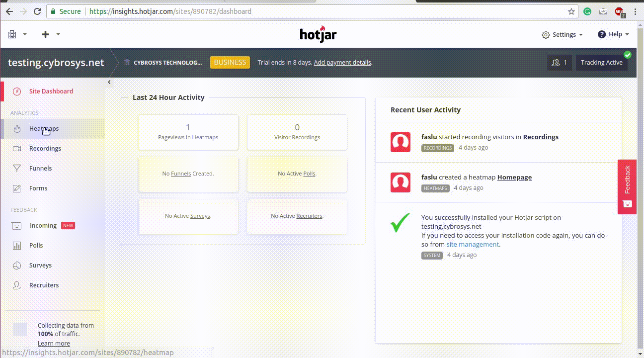The image size is (644, 358).
Task: Click the Tracking Active button
Action: tap(602, 63)
